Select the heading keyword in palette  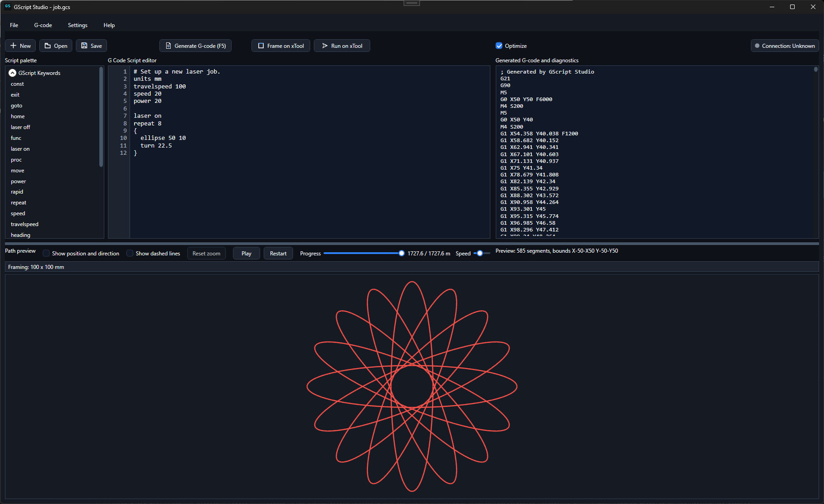click(20, 235)
